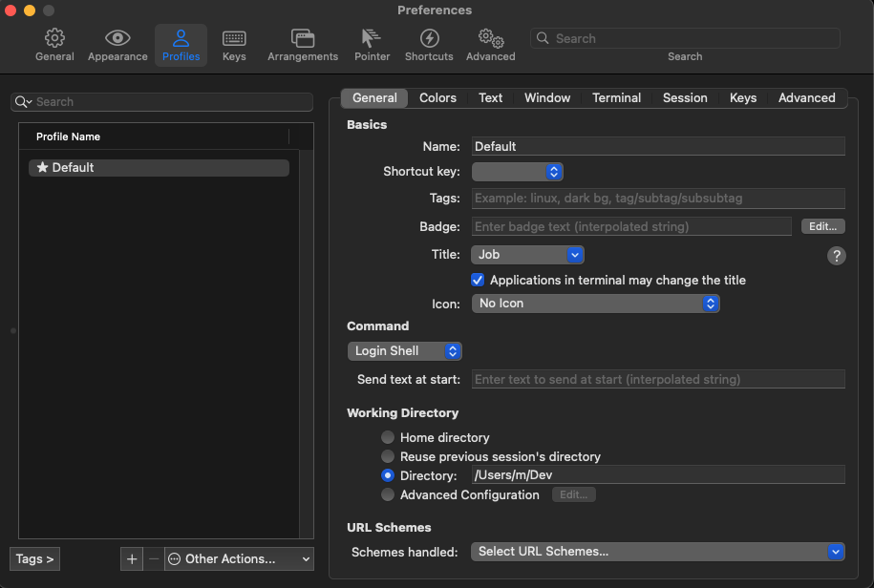Image resolution: width=874 pixels, height=588 pixels.
Task: Open the Login Shell command dropdown
Action: tap(404, 351)
